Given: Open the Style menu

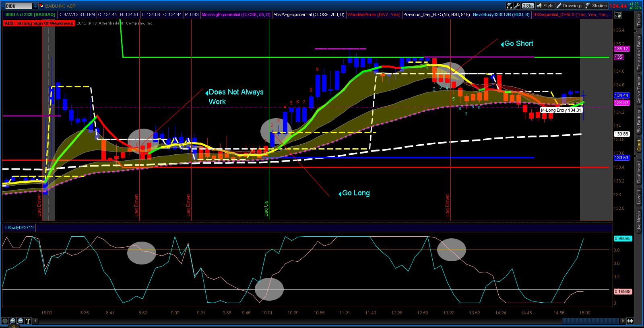Looking at the screenshot, I should 545,6.
